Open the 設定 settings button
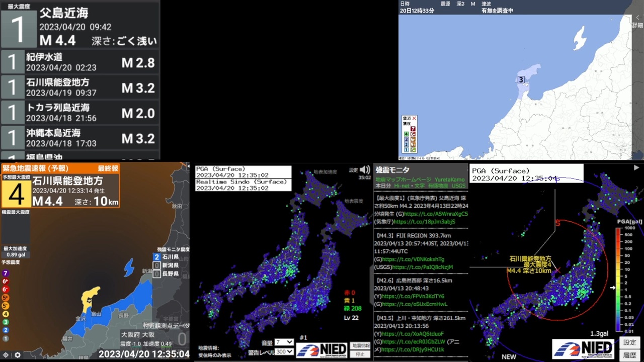 630,342
